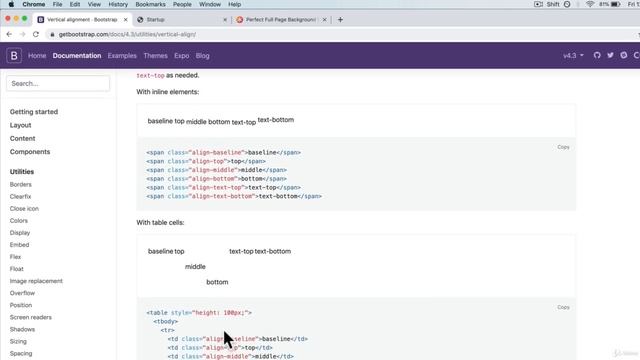Image resolution: width=640 pixels, height=360 pixels.
Task: Open Bootstrap Twitter icon link
Action: (610, 55)
